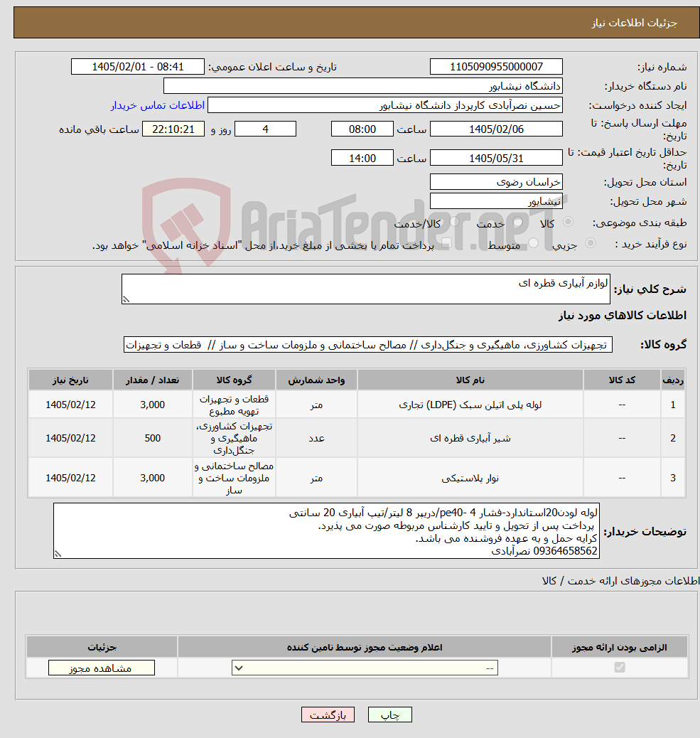Click the الزامی بودن ارائه مجوز column header

[620, 648]
